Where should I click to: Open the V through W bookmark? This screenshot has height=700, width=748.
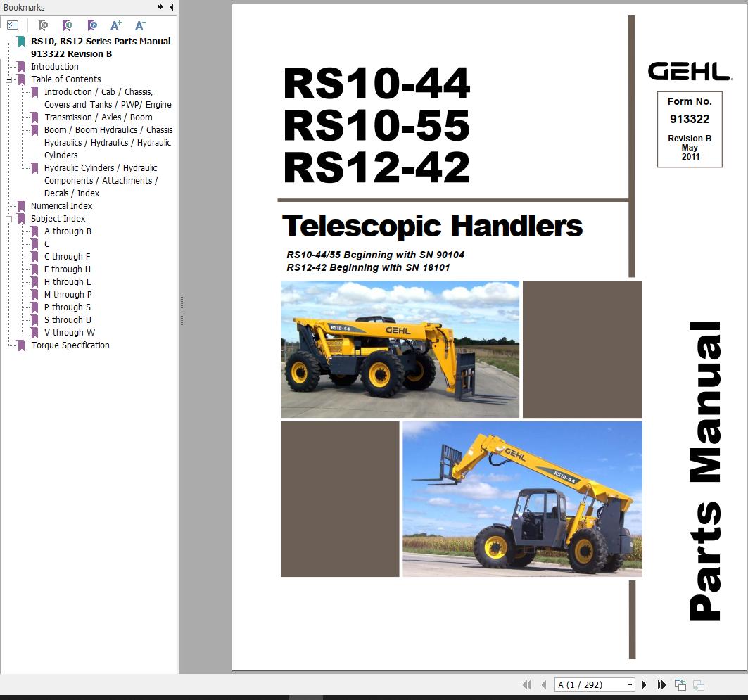pos(70,332)
